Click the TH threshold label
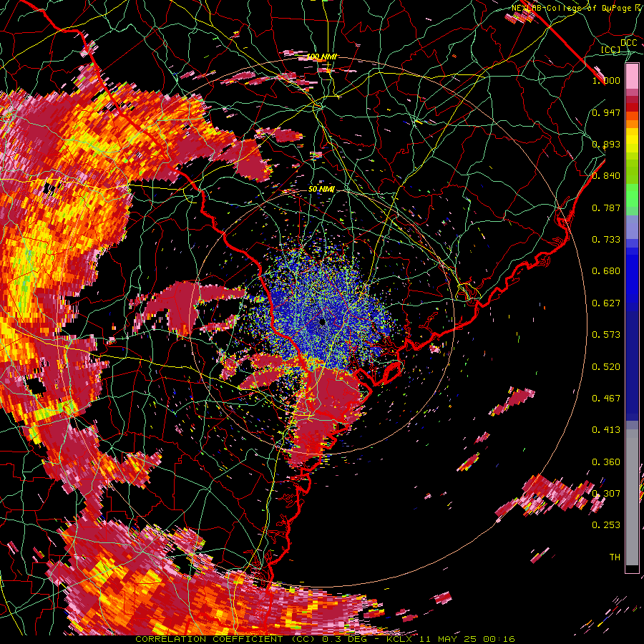This screenshot has height=644, width=644. [x=615, y=557]
